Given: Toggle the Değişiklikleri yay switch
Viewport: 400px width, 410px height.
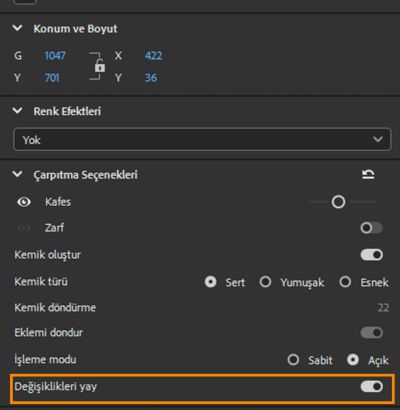Looking at the screenshot, I should pyautogui.click(x=371, y=387).
